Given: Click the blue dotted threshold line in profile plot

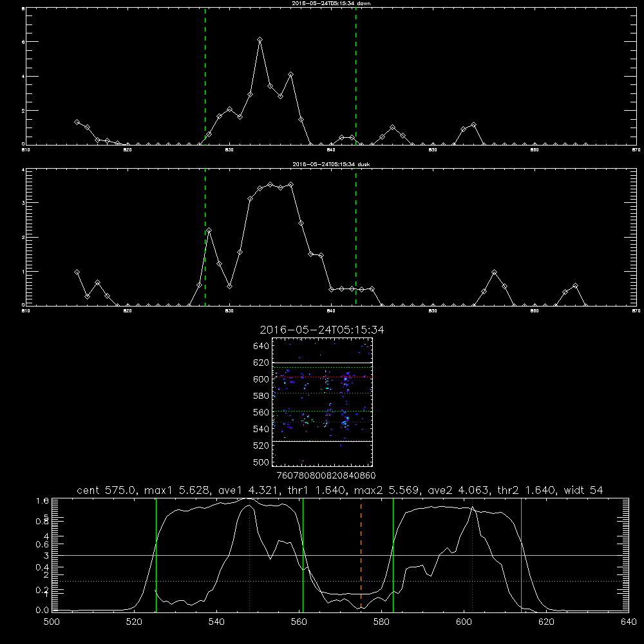Looking at the screenshot, I should (x=340, y=581).
